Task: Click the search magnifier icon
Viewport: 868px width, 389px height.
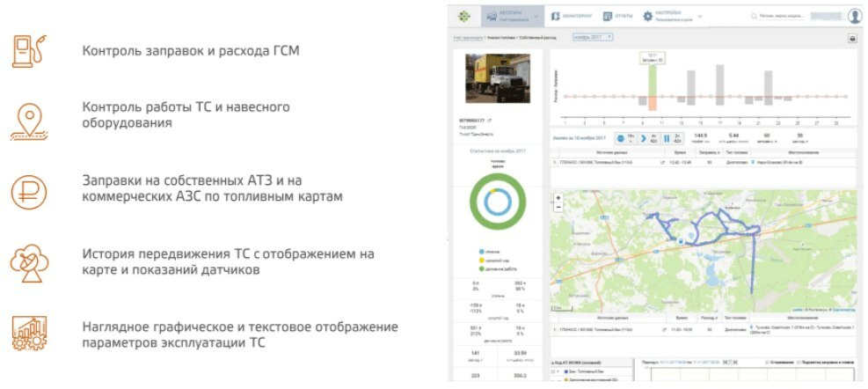Action: [x=754, y=17]
